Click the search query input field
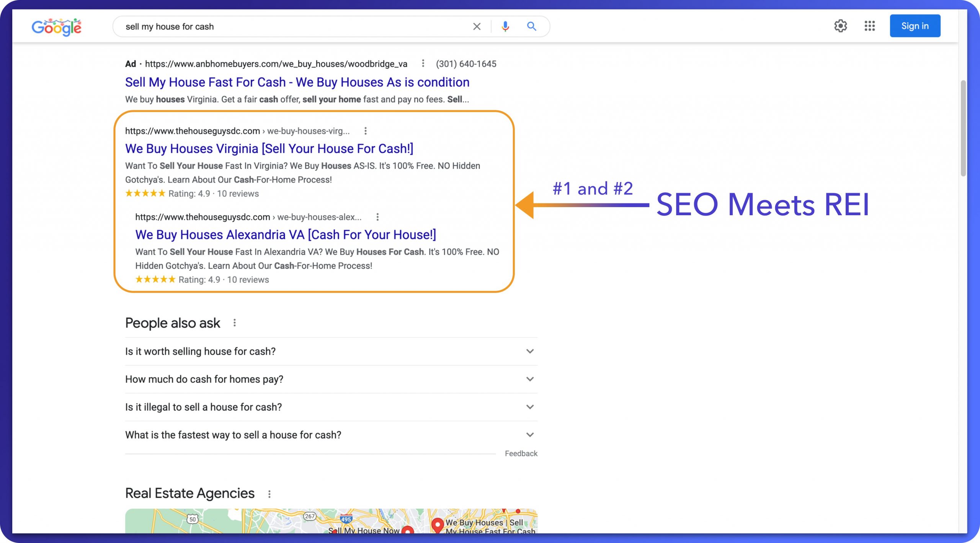The image size is (980, 543). tap(295, 26)
